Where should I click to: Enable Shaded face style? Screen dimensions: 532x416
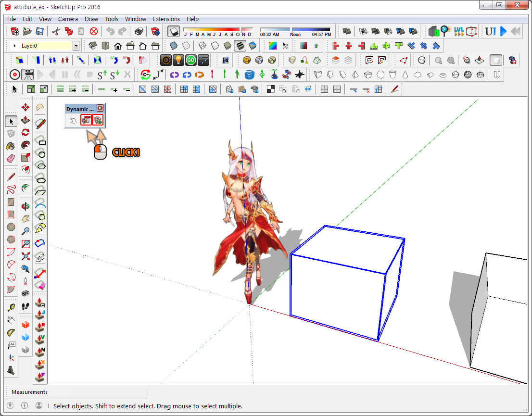click(228, 46)
